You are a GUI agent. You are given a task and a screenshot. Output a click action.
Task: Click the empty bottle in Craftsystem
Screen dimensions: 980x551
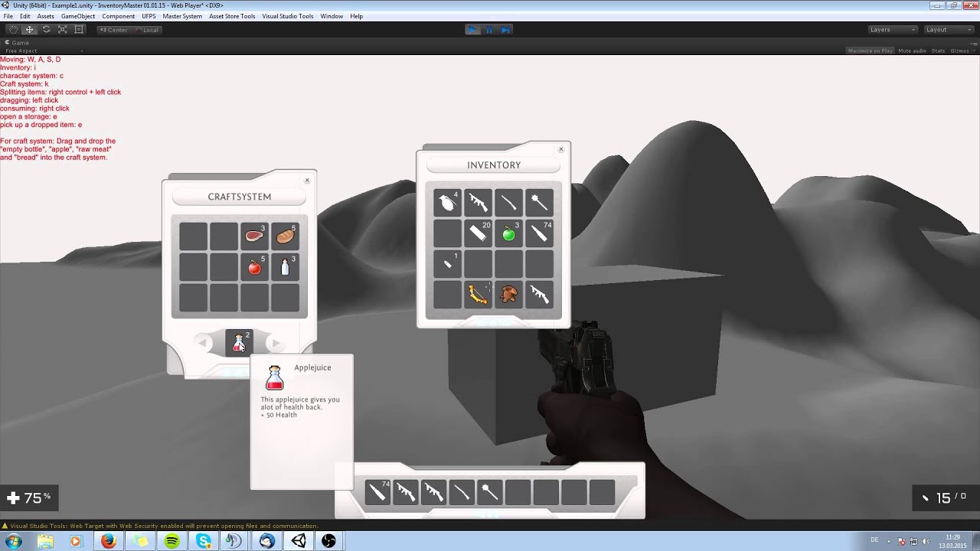coord(285,267)
